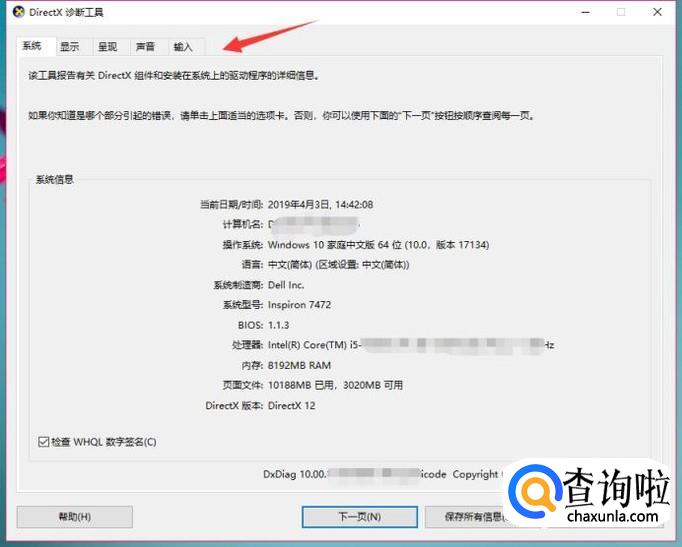The width and height of the screenshot is (682, 547).
Task: Click the 计算机名 label
Action: pyautogui.click(x=243, y=224)
